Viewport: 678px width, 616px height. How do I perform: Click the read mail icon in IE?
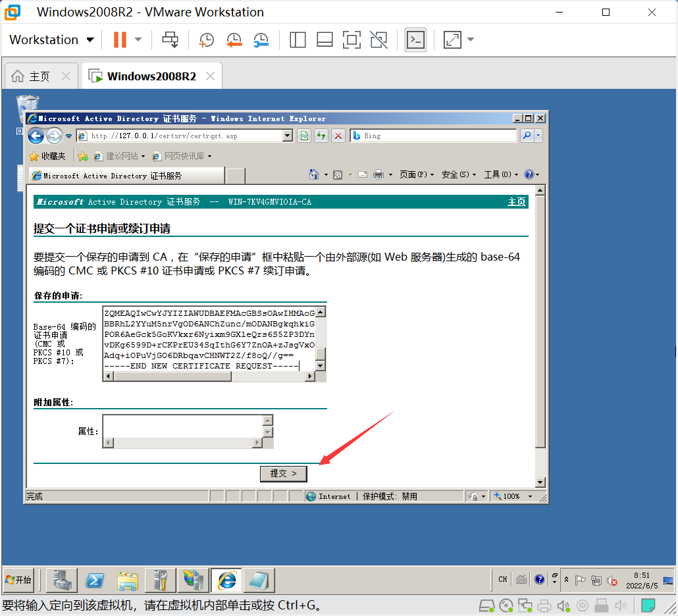pos(363,174)
